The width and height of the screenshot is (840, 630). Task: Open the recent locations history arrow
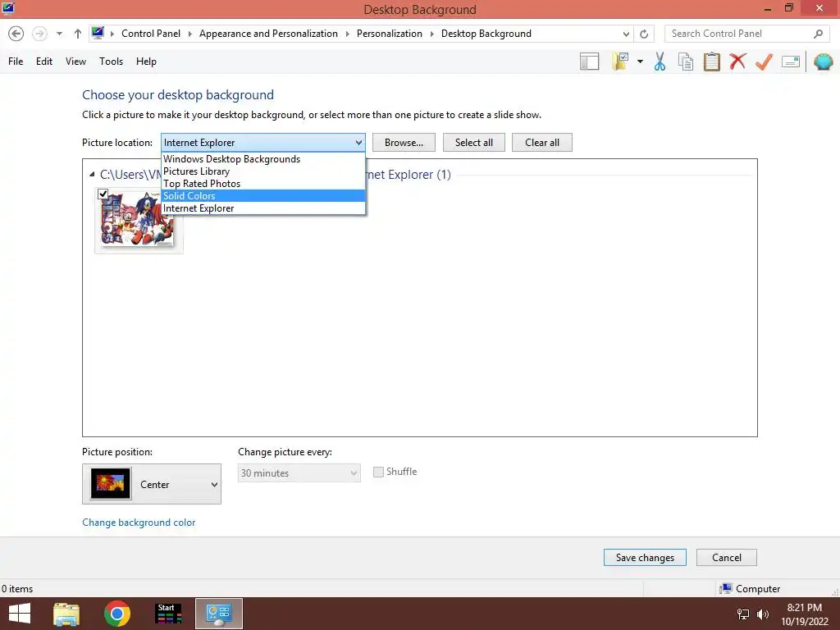click(59, 34)
